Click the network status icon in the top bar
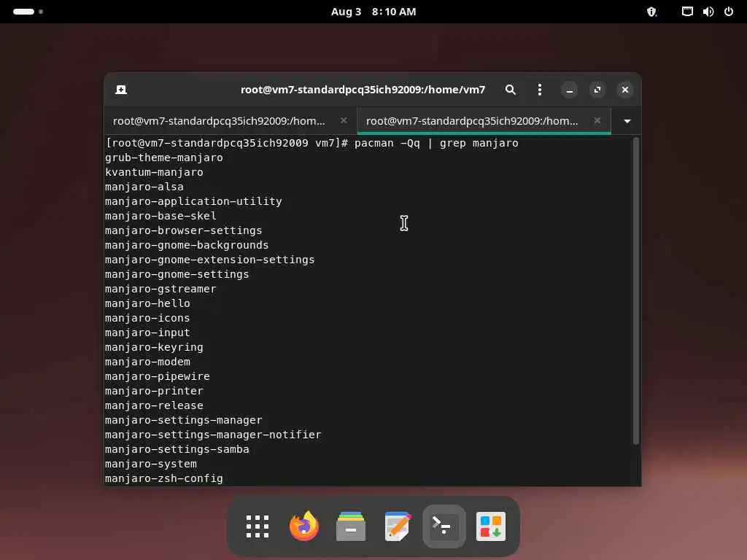The image size is (747, 560). (x=687, y=12)
